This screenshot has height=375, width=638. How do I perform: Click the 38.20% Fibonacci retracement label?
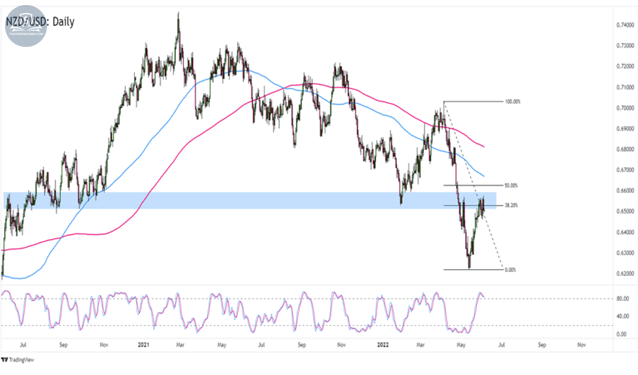(511, 205)
